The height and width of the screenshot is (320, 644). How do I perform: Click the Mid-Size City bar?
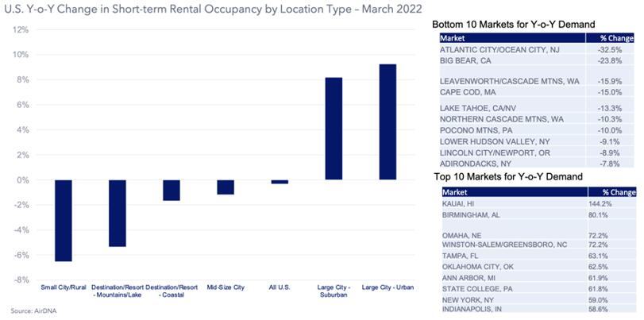(226, 187)
